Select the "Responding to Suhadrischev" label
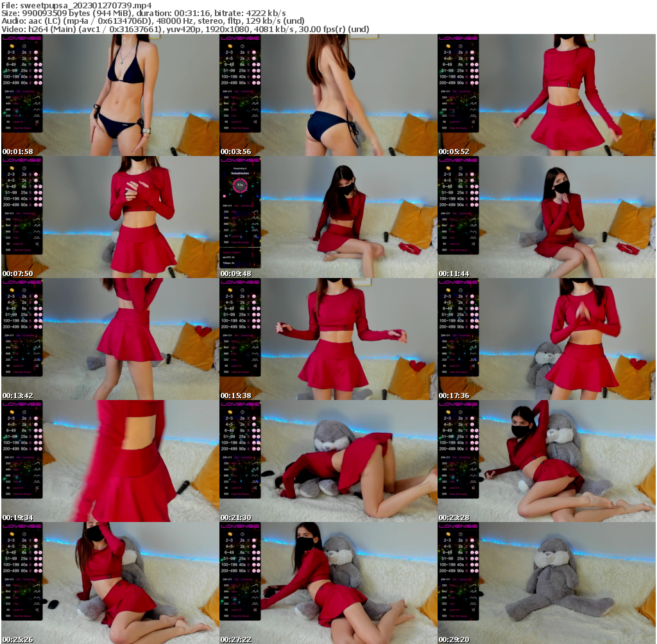Screen dimensions: 657x644 coord(239,171)
